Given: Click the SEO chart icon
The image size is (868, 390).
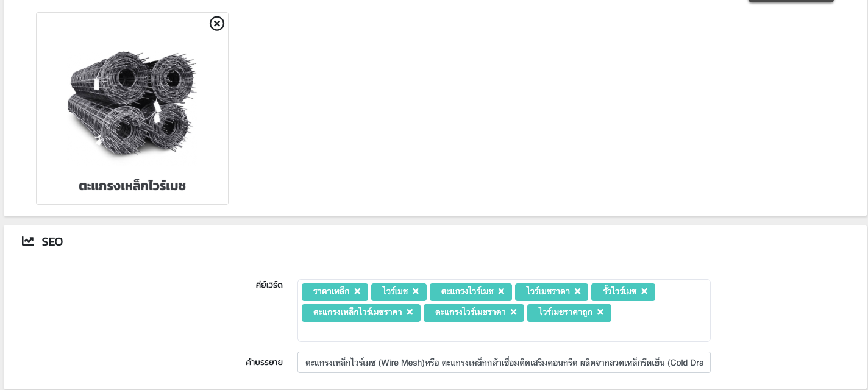Looking at the screenshot, I should [x=28, y=241].
